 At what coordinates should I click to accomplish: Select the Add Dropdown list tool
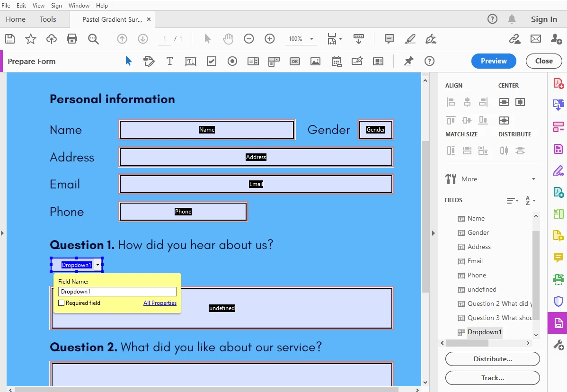pyautogui.click(x=274, y=62)
